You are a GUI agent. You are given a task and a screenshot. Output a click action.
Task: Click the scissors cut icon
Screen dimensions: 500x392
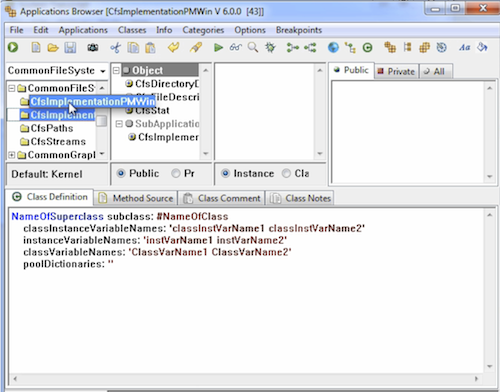[x=115, y=48]
